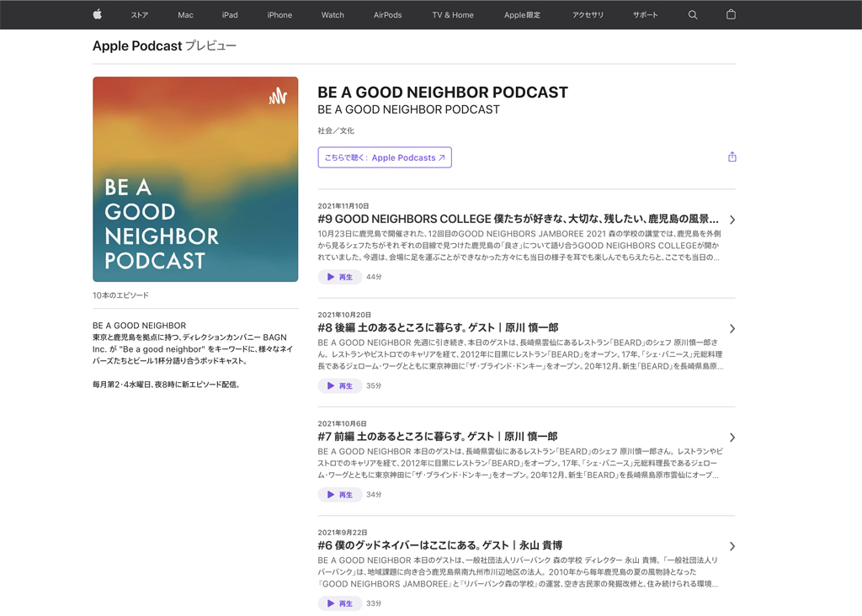Play episode #8 後編 土のあるところに暮らす

point(340,385)
